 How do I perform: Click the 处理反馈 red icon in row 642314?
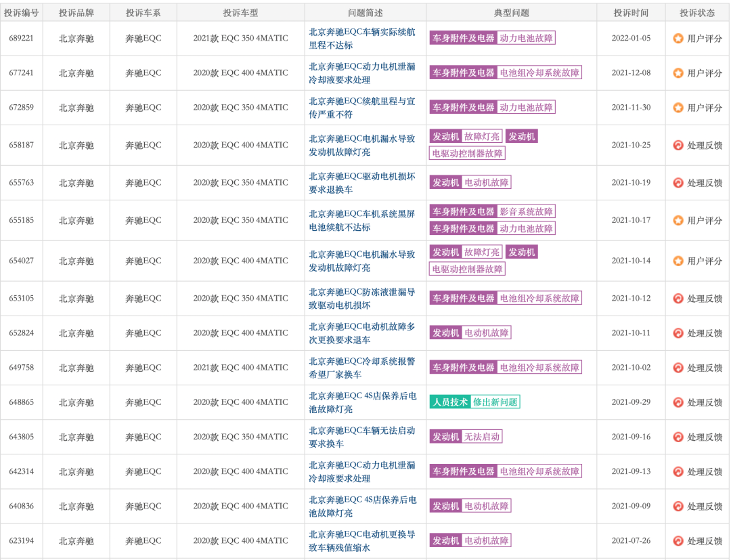[x=678, y=471]
